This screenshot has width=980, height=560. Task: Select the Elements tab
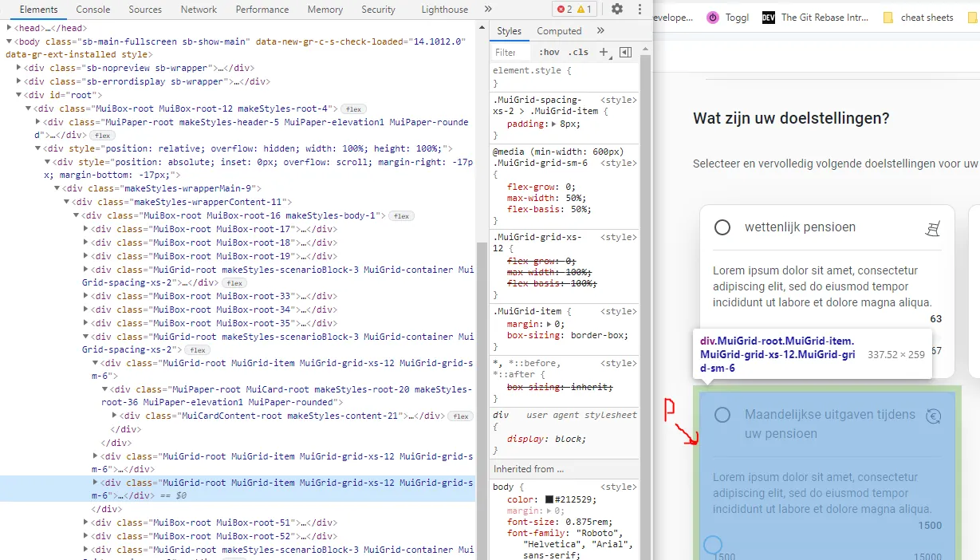point(38,10)
